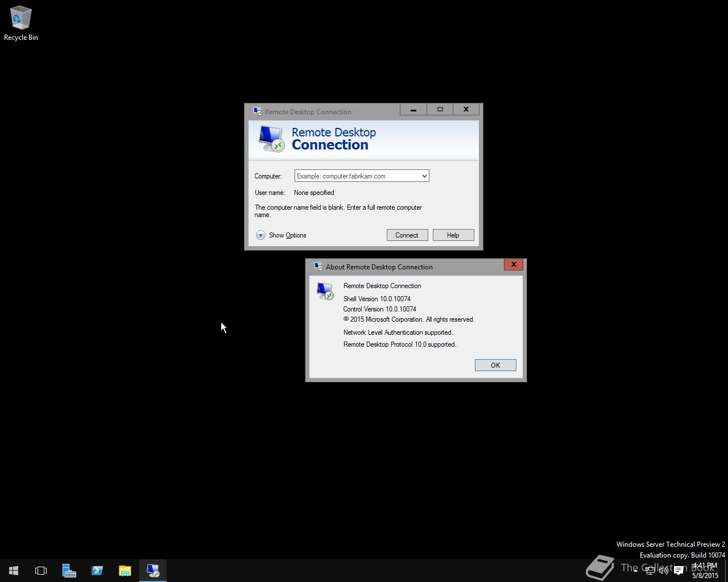
Task: Open the volume speaker tray icon
Action: pyautogui.click(x=664, y=570)
